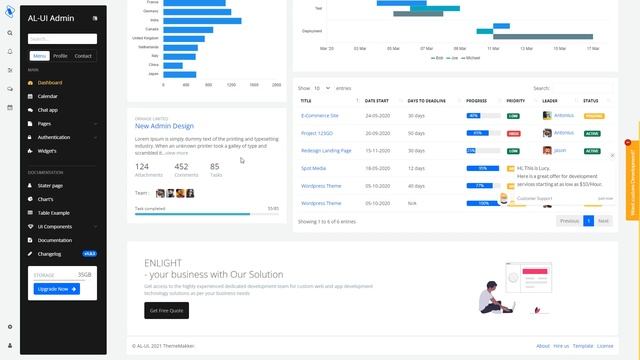Toggle Michael series in Gantt chart legend
The width and height of the screenshot is (640, 360).
pos(471,58)
